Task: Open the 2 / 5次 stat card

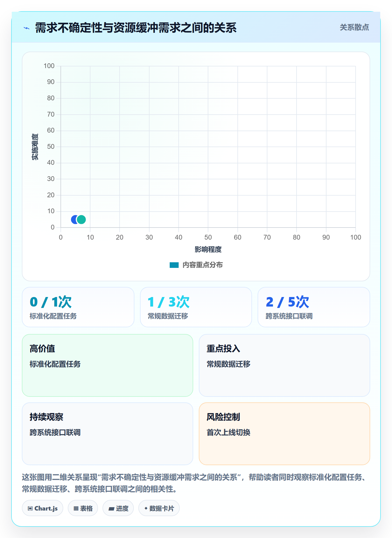Action: (x=314, y=307)
